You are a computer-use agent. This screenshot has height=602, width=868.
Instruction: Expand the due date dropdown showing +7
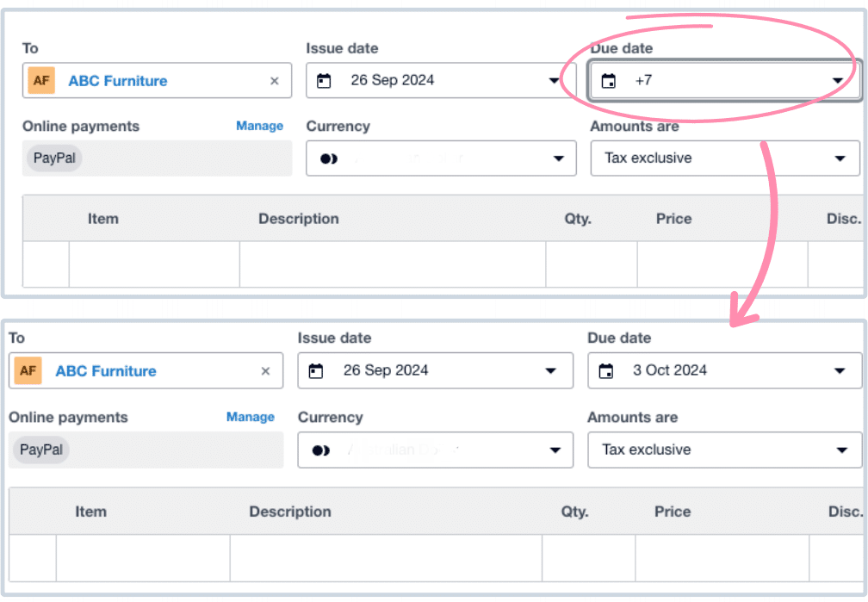click(837, 81)
